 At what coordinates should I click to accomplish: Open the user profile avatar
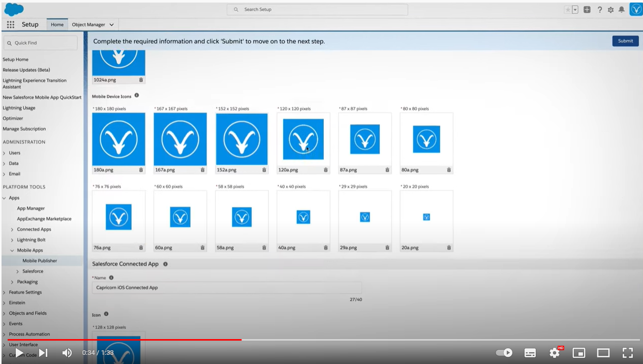pyautogui.click(x=636, y=9)
